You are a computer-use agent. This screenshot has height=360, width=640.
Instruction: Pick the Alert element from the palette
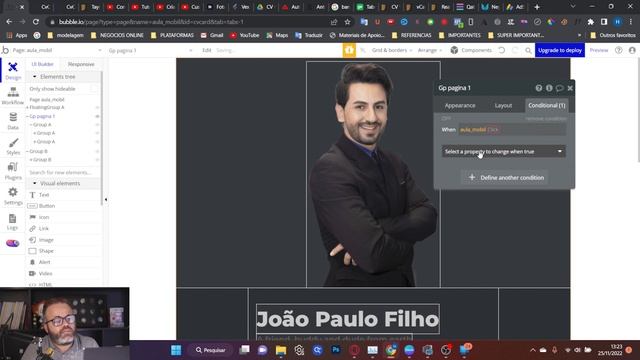click(63, 262)
